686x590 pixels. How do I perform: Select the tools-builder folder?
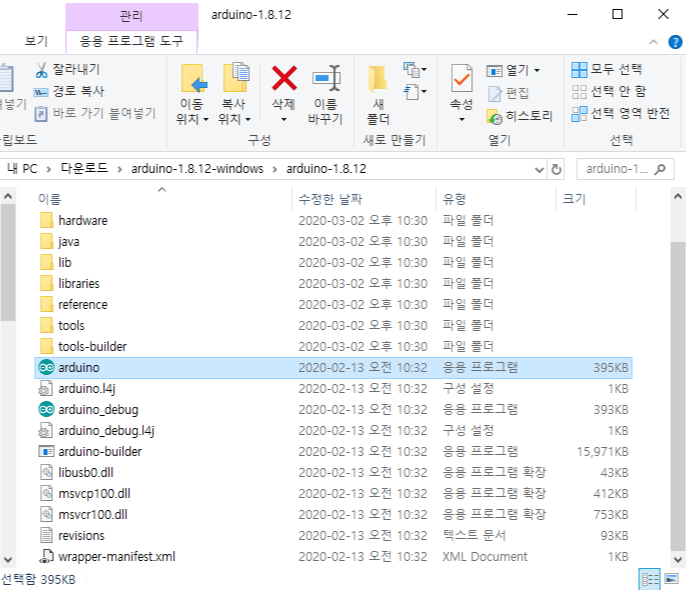[333, 346]
